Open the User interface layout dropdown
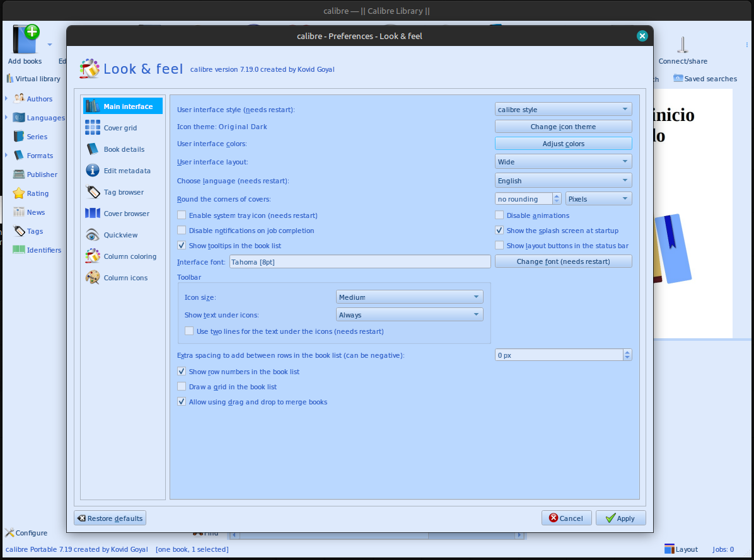Image resolution: width=754 pixels, height=560 pixels. click(563, 162)
